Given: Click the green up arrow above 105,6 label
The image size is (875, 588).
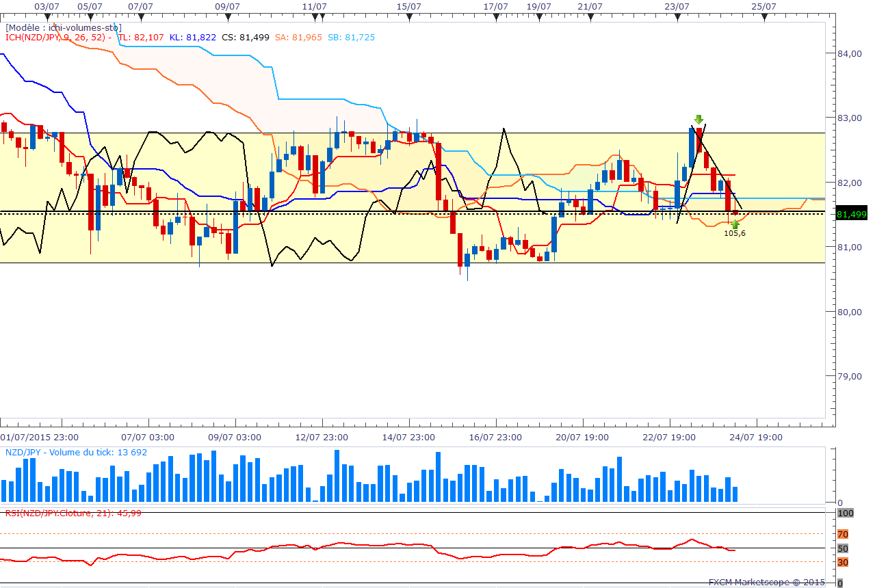Looking at the screenshot, I should click(x=735, y=224).
